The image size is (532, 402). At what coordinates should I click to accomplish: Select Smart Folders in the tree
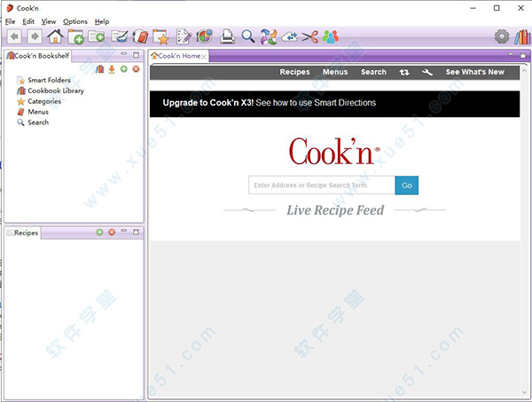[x=49, y=80]
